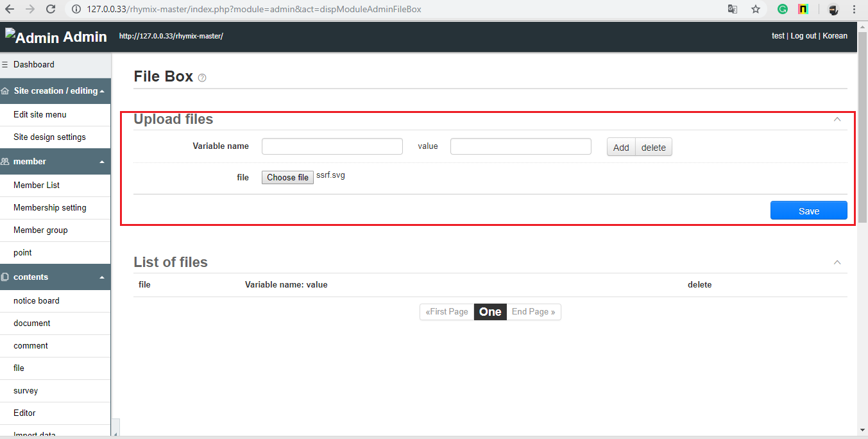
Task: Collapse the member menu group arrow
Action: (x=102, y=162)
